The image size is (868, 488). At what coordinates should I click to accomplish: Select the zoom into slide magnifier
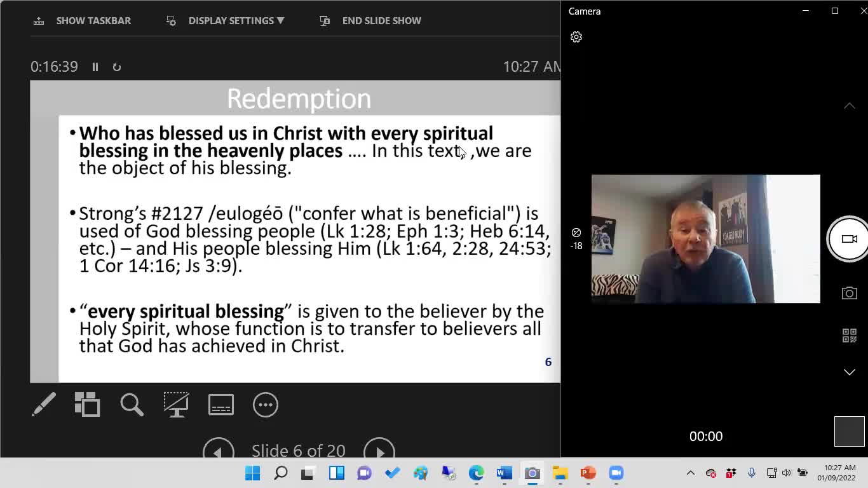click(x=132, y=405)
